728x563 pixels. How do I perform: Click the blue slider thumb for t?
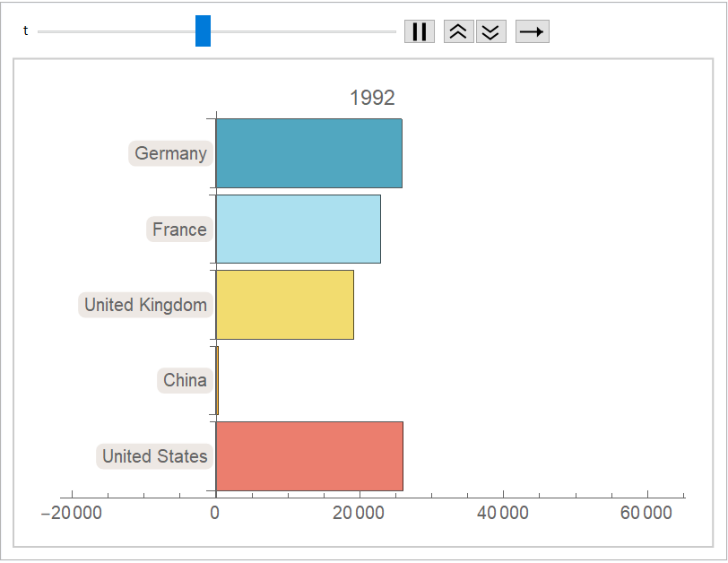coord(203,31)
